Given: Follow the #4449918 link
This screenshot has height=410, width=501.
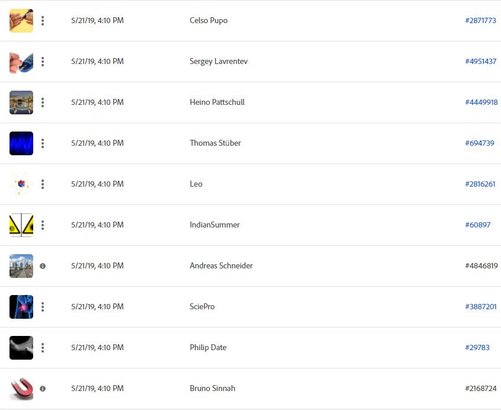Looking at the screenshot, I should 481,102.
